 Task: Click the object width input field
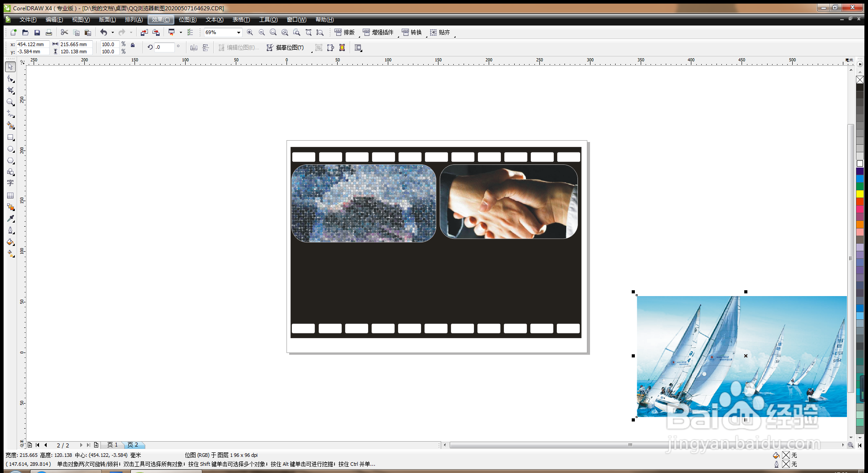click(x=76, y=44)
